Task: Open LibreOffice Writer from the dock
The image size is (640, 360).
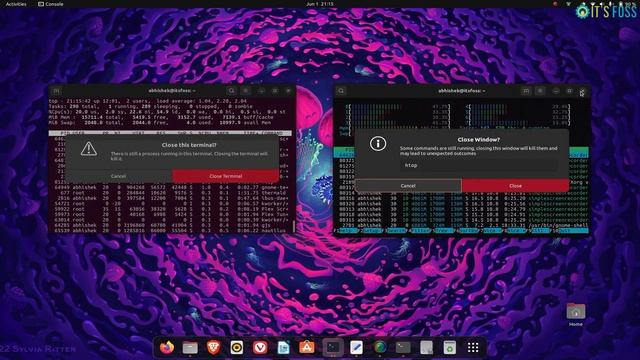Action: (x=283, y=347)
